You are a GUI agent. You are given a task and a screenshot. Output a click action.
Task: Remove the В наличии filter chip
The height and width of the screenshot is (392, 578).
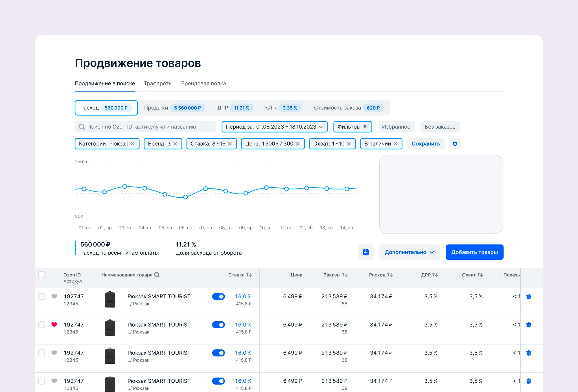(395, 144)
